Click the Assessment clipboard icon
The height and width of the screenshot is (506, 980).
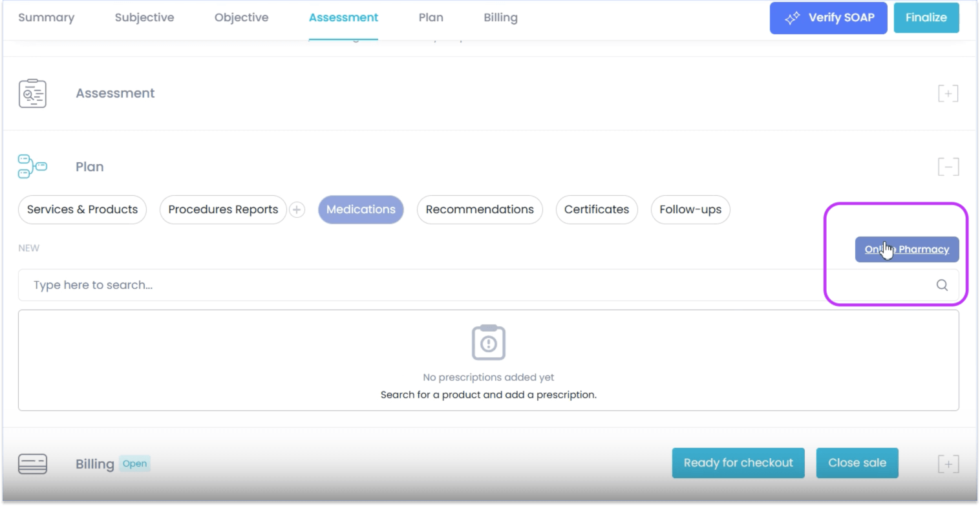tap(32, 93)
